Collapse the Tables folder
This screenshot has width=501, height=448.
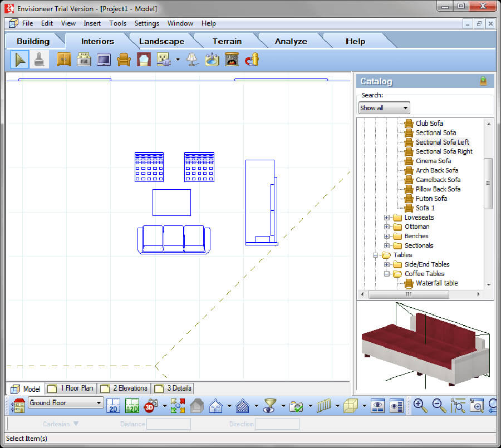(375, 255)
